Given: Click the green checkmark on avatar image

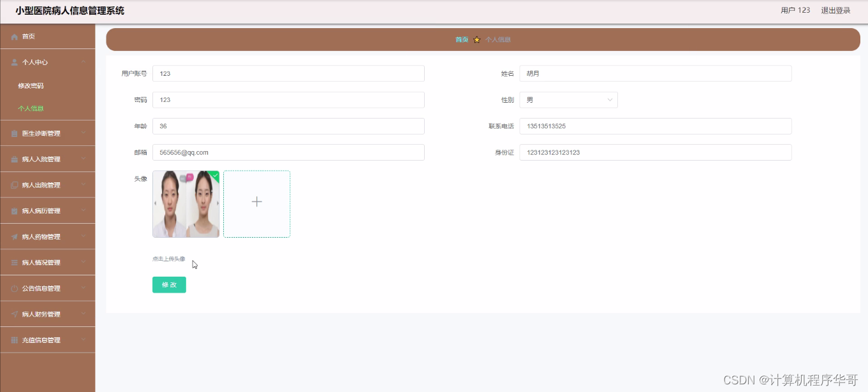Looking at the screenshot, I should pyautogui.click(x=215, y=175).
